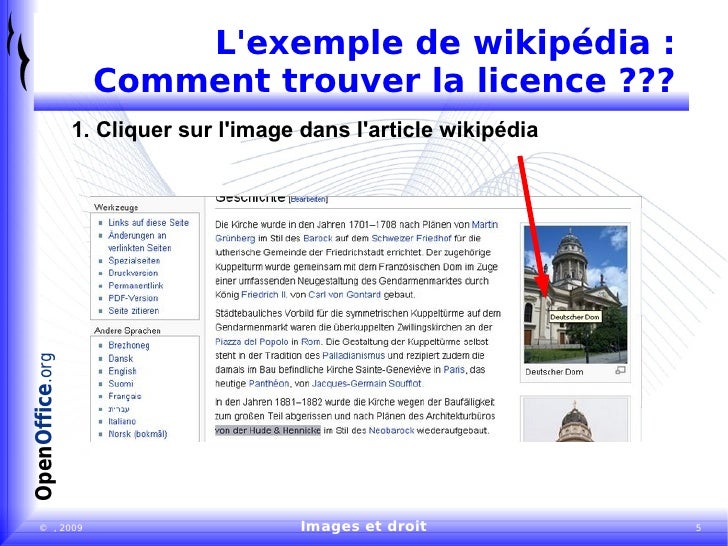Click the highlighted 'von der Hude & Hennicke' text
728x546 pixels.
pos(268,431)
